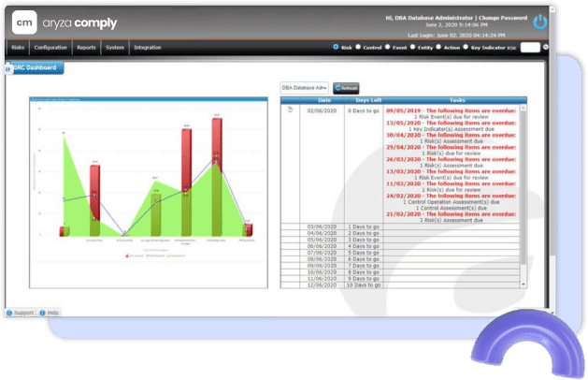Click the 30/04/2020 overdue items entry

pos(452,135)
